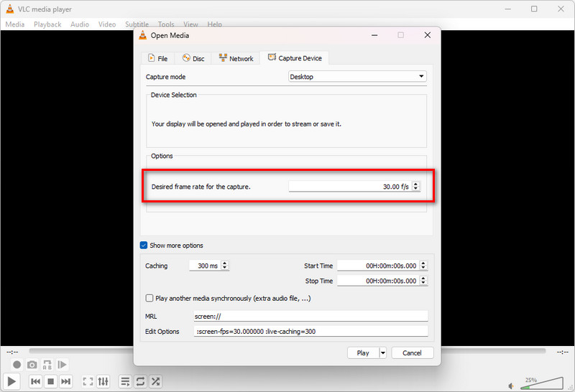Click the A-B loop icon

pos(47,365)
